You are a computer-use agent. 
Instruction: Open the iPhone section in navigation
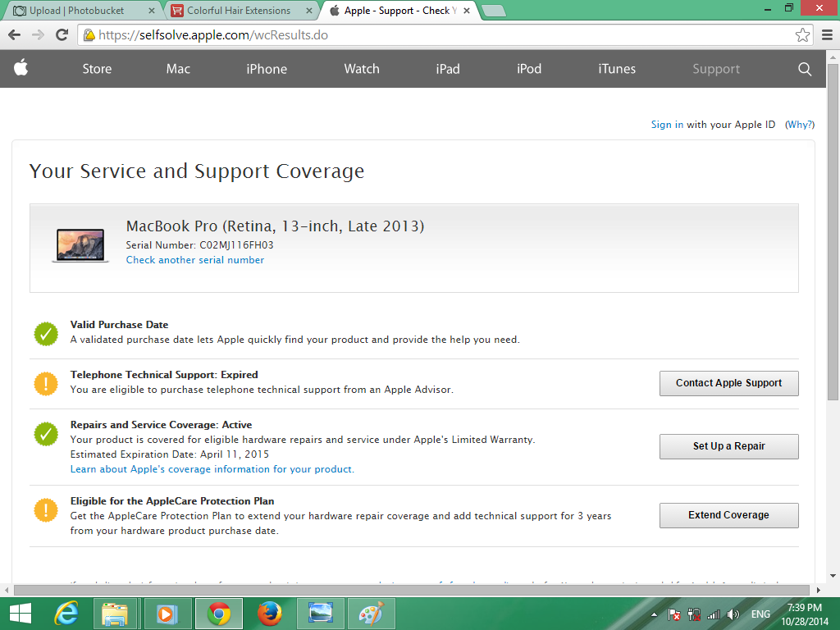click(267, 69)
